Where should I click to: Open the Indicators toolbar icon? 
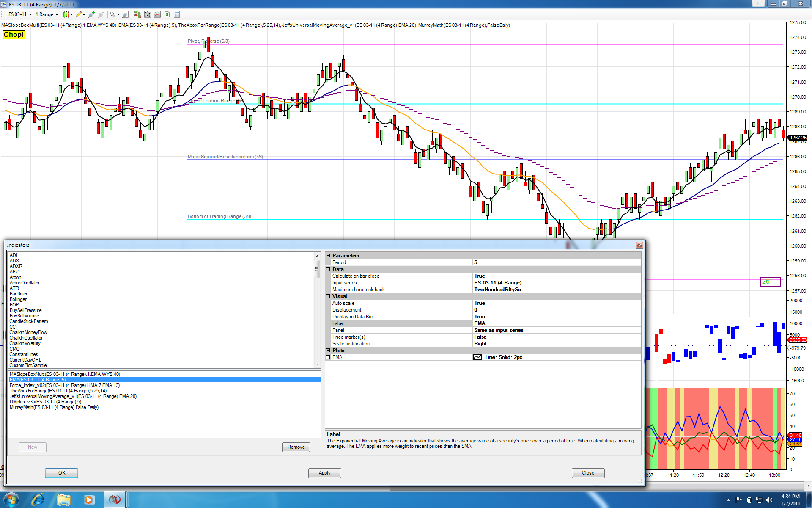(x=157, y=14)
